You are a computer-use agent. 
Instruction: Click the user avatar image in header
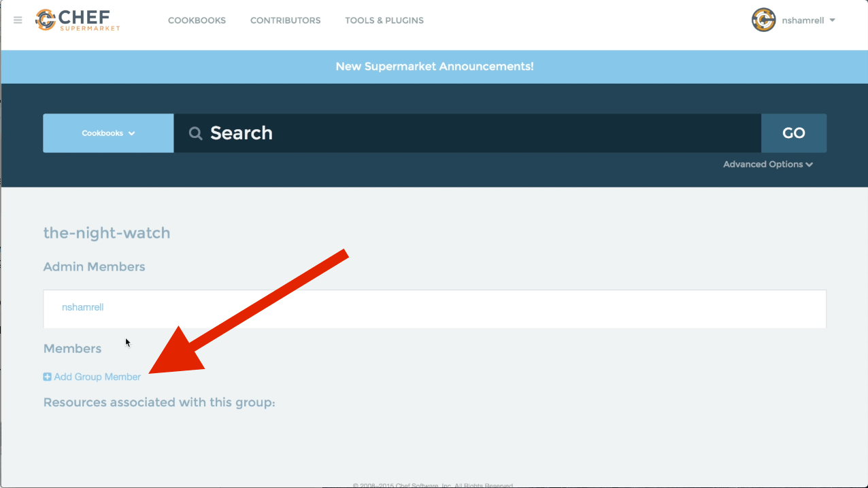763,20
